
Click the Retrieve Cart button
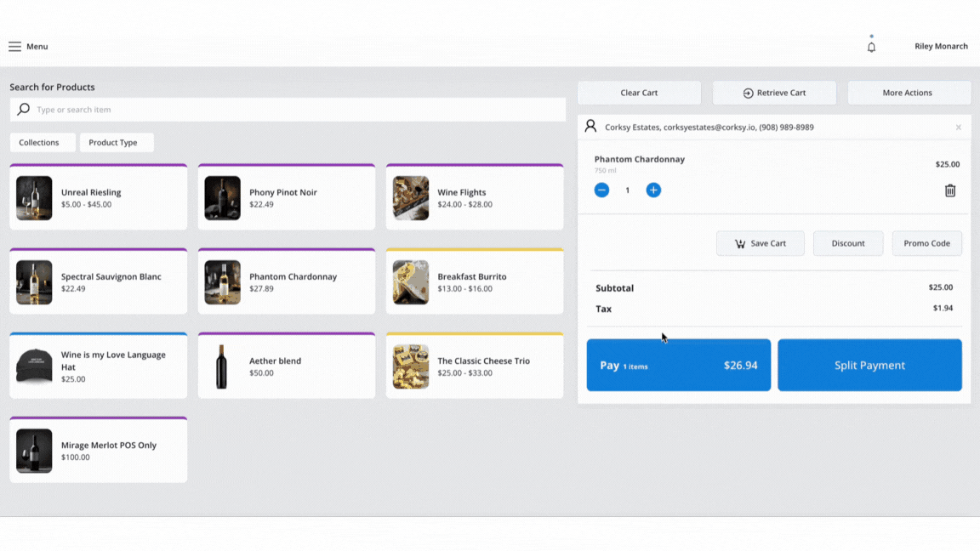point(774,93)
